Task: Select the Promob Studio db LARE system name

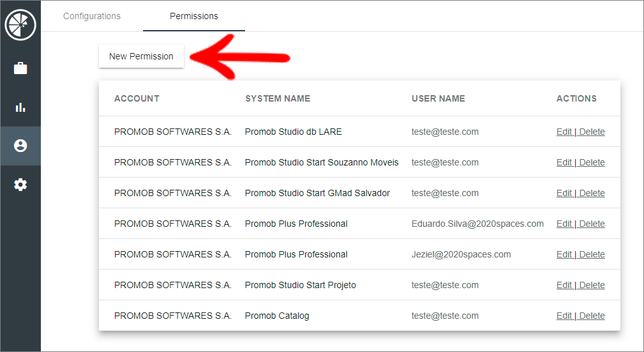Action: [293, 132]
